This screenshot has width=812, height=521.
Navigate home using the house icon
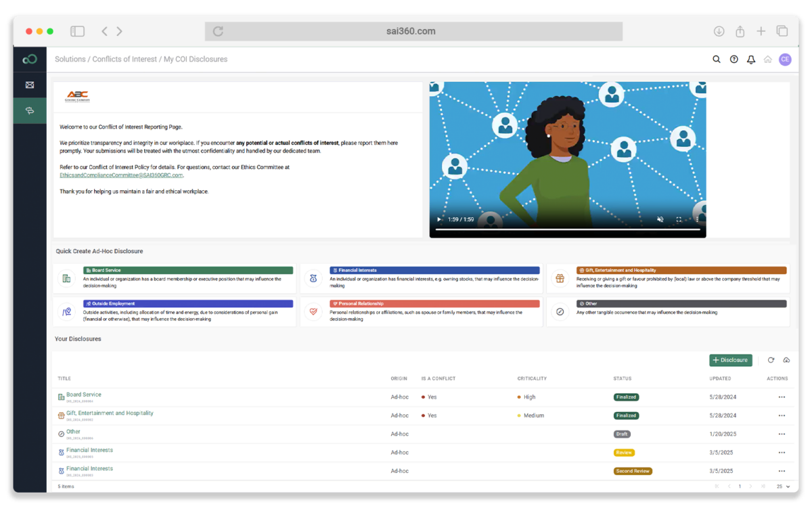point(767,60)
